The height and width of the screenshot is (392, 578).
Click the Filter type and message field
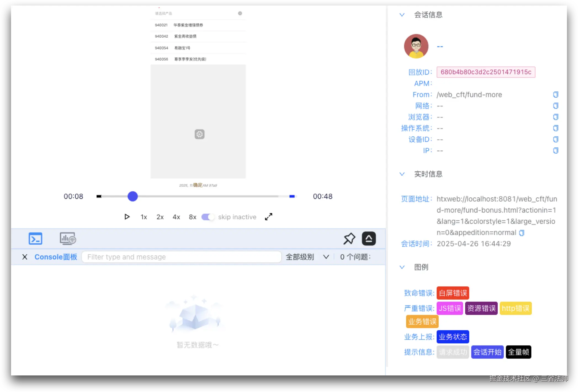(x=181, y=257)
